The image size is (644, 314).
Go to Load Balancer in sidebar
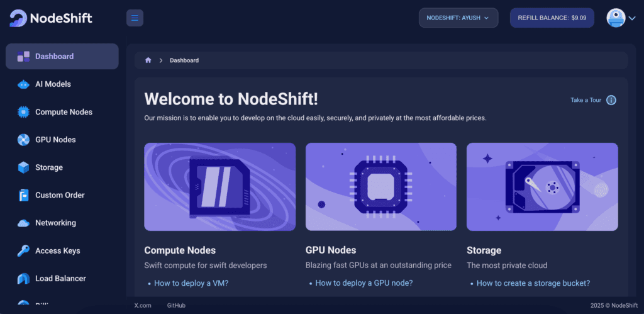tap(60, 278)
